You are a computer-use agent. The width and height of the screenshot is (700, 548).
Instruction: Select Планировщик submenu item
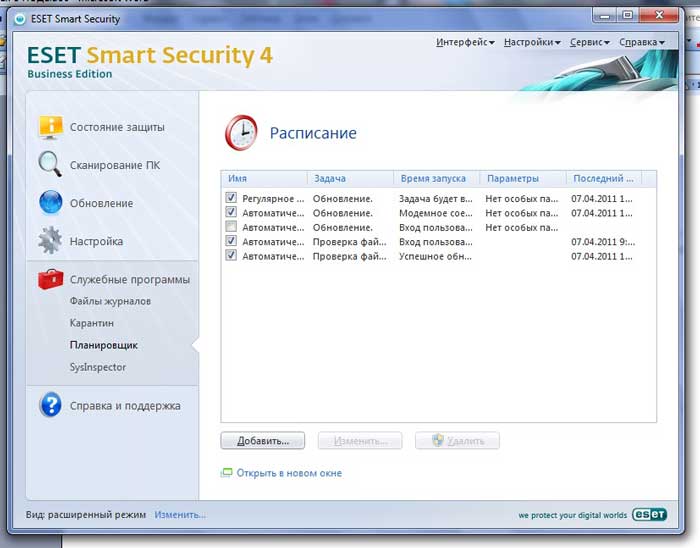tap(104, 345)
